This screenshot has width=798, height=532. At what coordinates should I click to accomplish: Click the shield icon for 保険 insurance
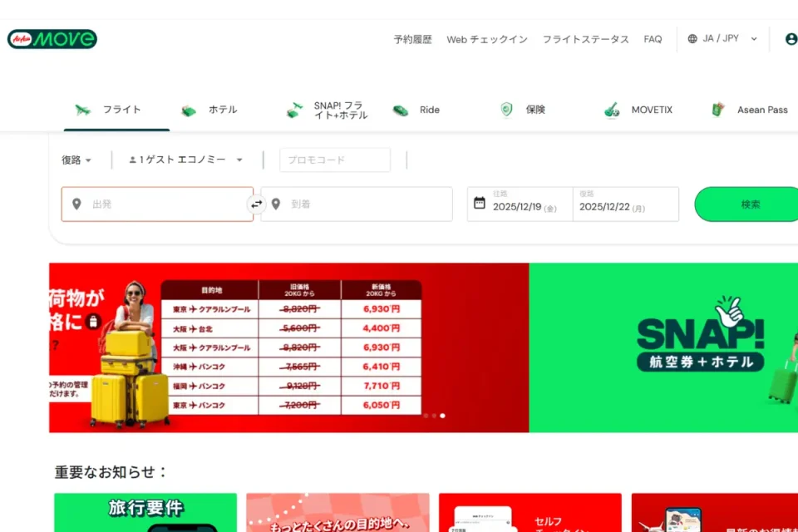tap(505, 109)
